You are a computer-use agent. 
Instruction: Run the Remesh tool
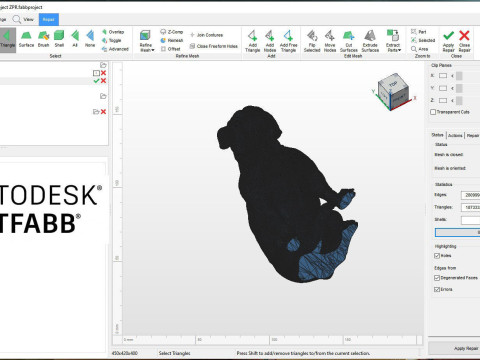pyautogui.click(x=172, y=40)
